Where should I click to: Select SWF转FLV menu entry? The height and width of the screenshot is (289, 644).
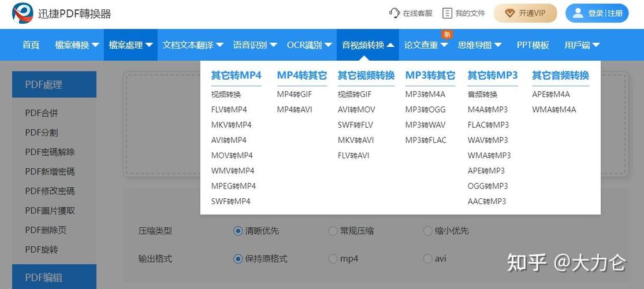coord(355,125)
